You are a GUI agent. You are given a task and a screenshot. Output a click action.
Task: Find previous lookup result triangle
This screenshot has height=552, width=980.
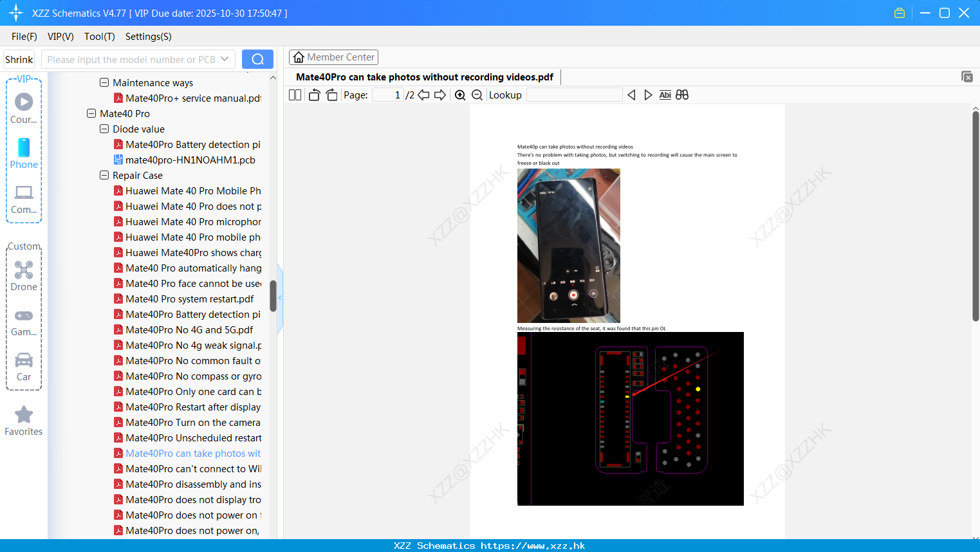(x=631, y=95)
